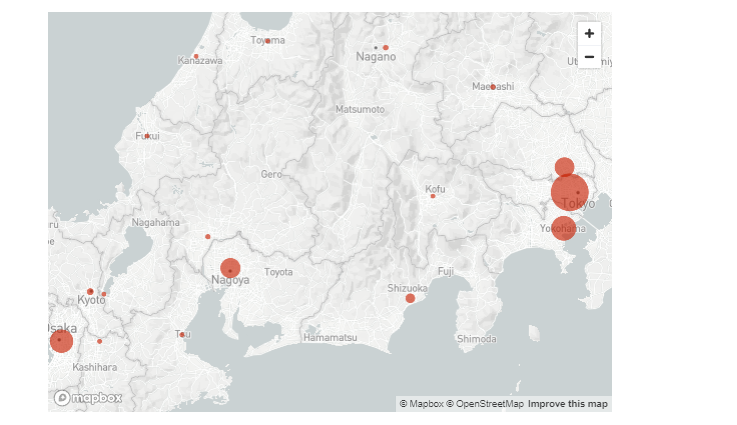The image size is (737, 425).
Task: Select the Toyama data dot
Action: (x=267, y=41)
